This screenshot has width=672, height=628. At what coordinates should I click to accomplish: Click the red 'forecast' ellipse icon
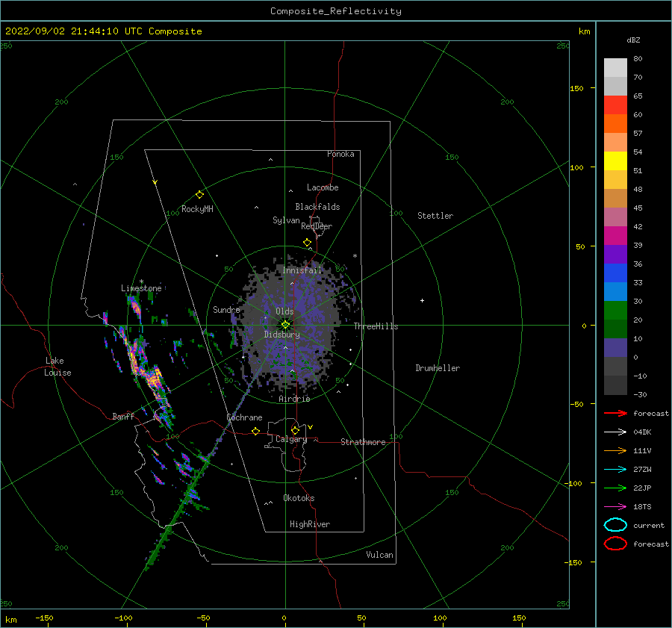(615, 544)
